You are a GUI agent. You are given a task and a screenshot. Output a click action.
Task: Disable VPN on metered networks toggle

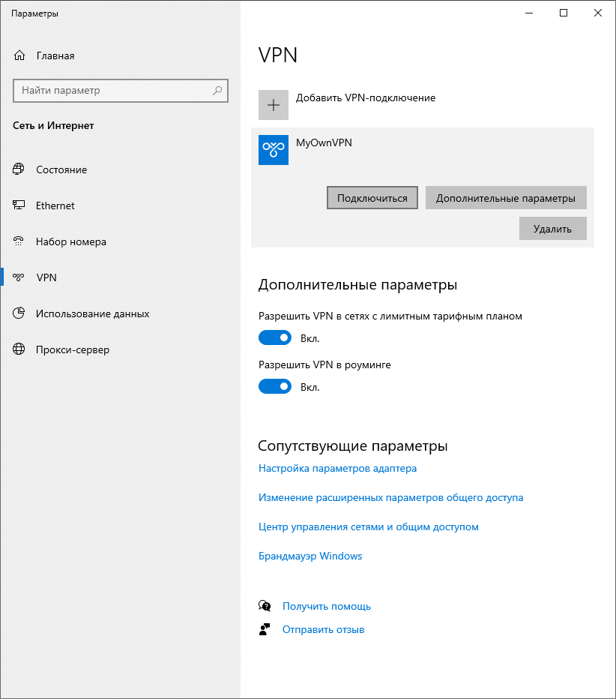274,337
